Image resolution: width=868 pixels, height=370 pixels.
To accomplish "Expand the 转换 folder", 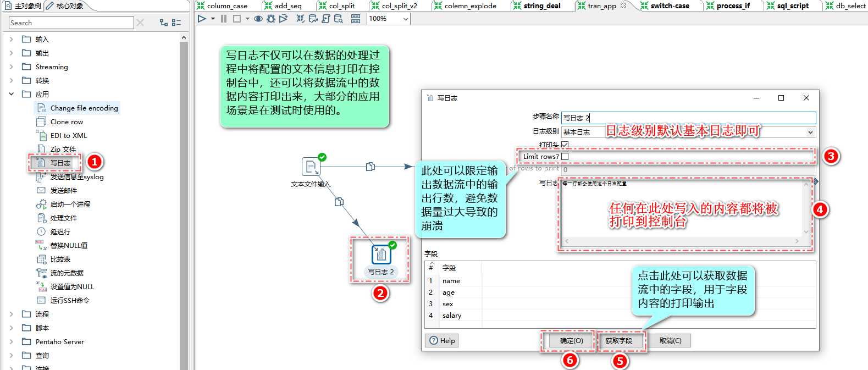I will 12,80.
